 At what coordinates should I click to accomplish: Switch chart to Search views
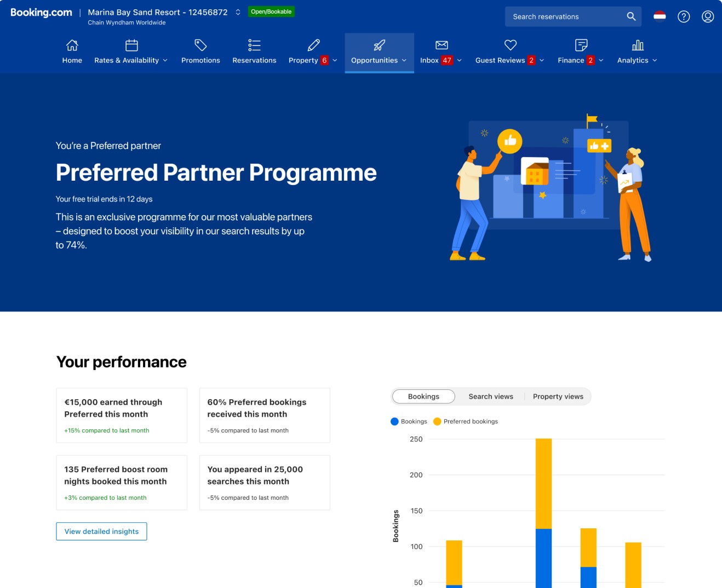click(491, 396)
